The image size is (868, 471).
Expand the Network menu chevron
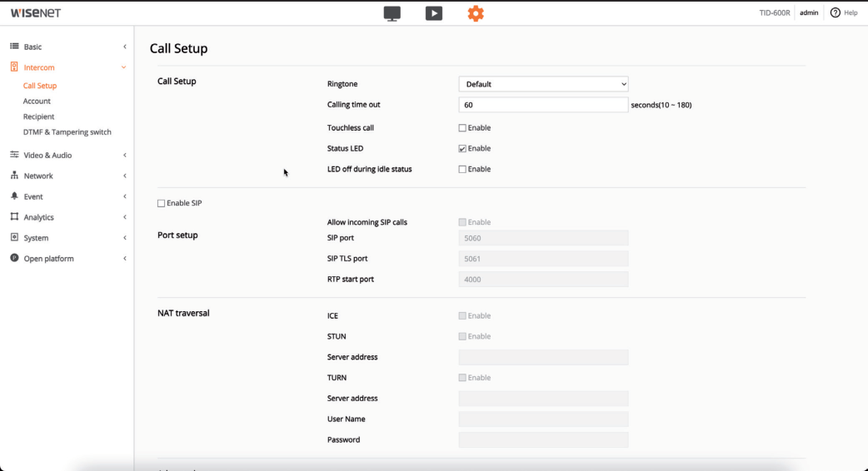click(x=125, y=176)
